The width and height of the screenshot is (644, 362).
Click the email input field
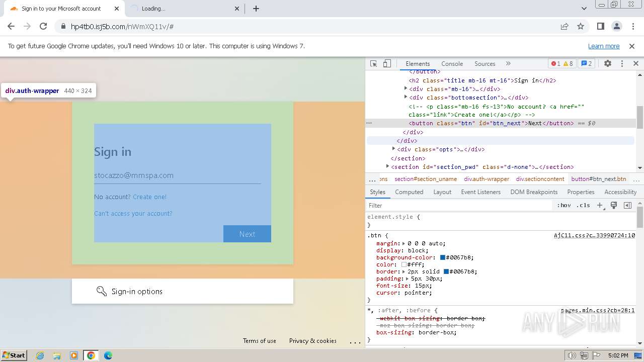(x=177, y=175)
